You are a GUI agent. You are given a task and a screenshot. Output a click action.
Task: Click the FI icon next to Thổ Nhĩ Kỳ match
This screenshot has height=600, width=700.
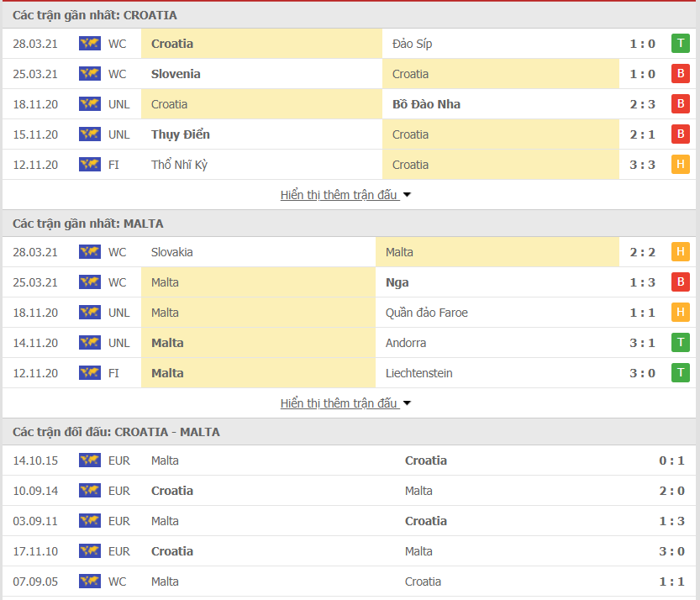coord(89,165)
